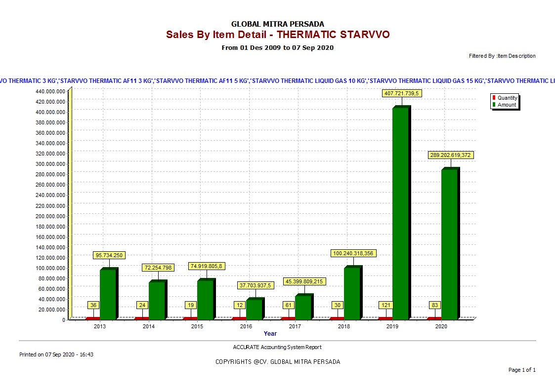Click the red Quantity legend swatch

point(493,98)
